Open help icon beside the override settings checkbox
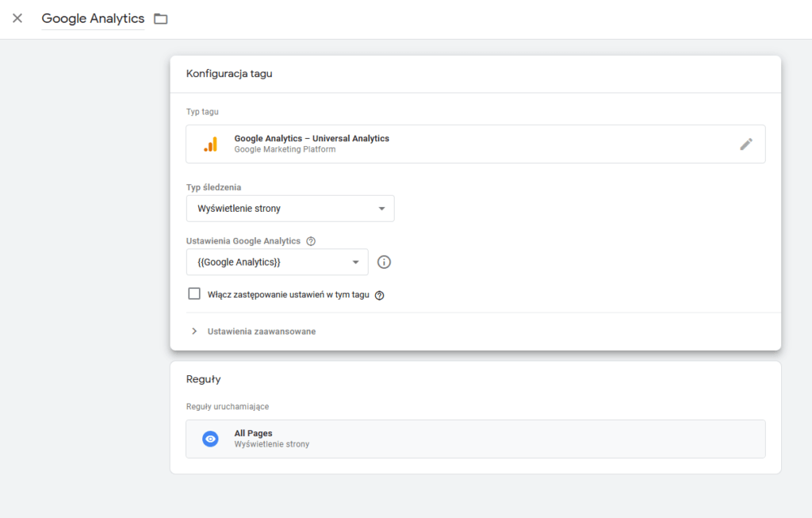The image size is (812, 518). 379,295
